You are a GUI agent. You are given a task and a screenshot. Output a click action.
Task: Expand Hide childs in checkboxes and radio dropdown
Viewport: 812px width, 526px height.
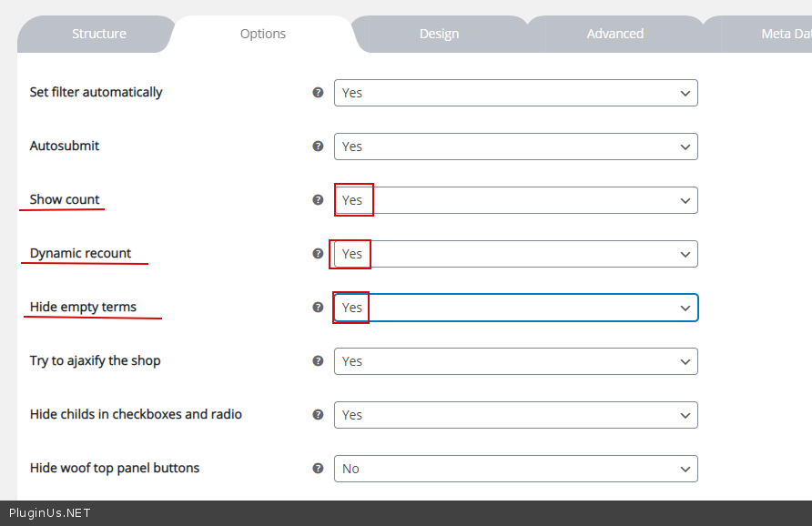coord(515,415)
